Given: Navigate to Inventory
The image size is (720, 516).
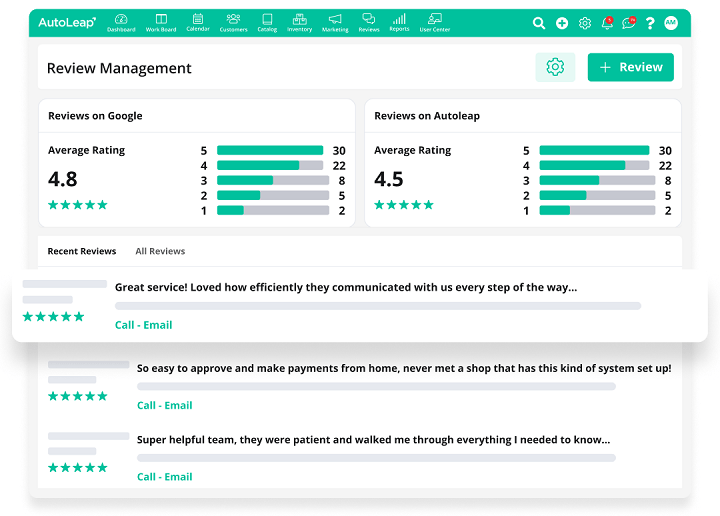Looking at the screenshot, I should coord(299,22).
